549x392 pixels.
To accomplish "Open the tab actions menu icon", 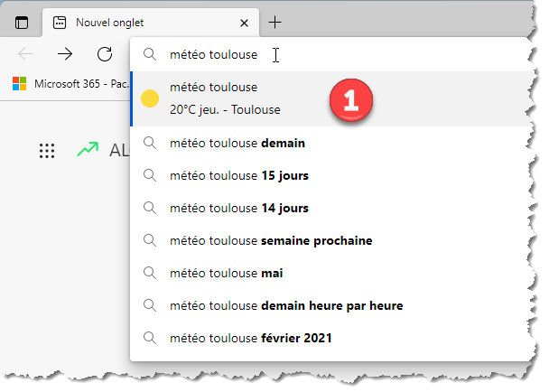I will pyautogui.click(x=22, y=23).
